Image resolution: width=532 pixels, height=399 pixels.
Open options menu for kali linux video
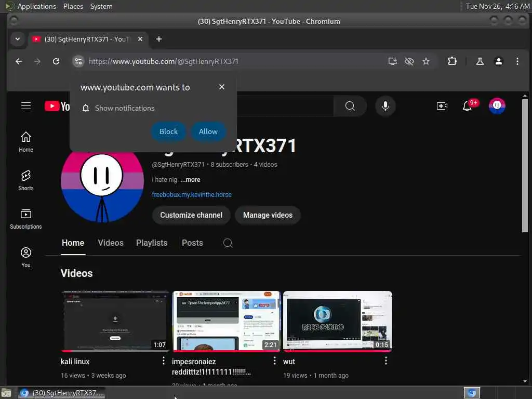pyautogui.click(x=164, y=361)
